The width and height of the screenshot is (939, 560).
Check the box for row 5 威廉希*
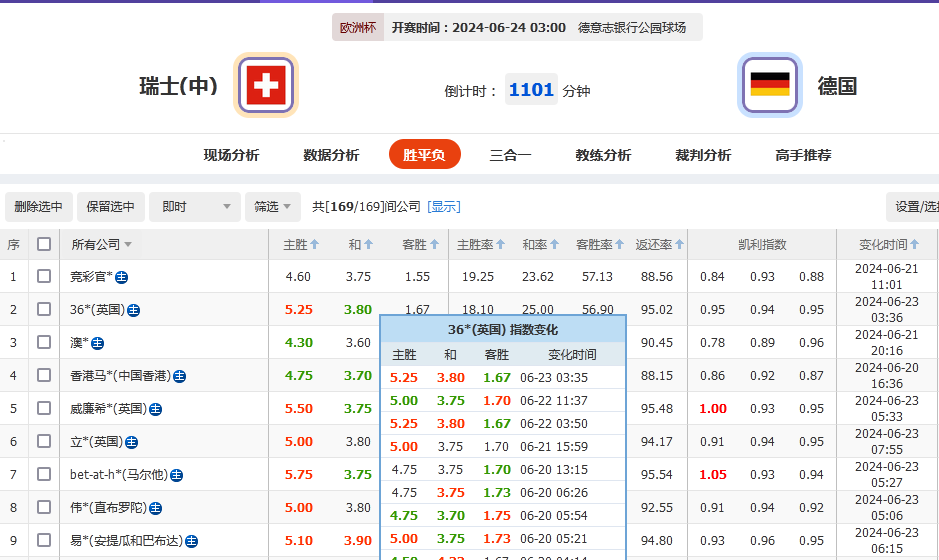click(x=44, y=409)
